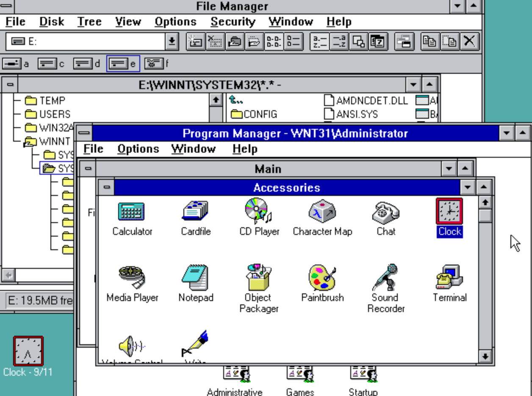Click the Move file toolbar icon

pyautogui.click(x=449, y=42)
